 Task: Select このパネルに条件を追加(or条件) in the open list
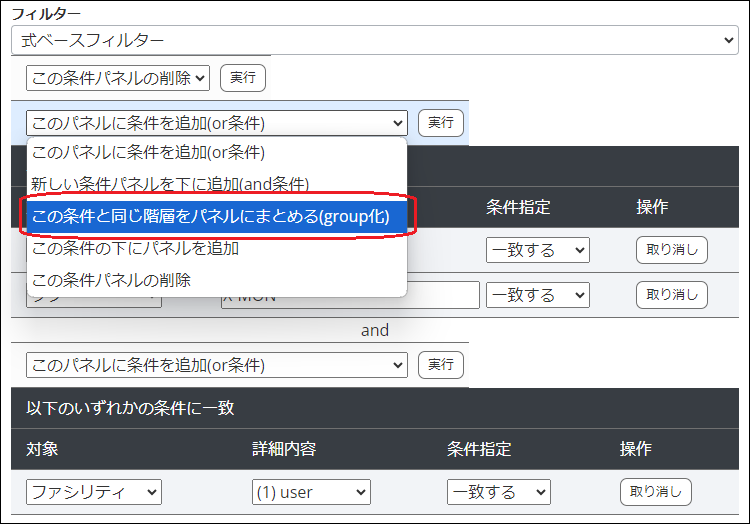(x=148, y=153)
